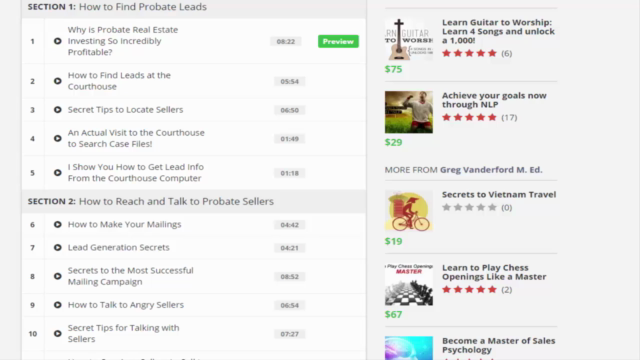640x360 pixels.
Task: Open Learn Guitar to Worship course title
Action: [498, 31]
